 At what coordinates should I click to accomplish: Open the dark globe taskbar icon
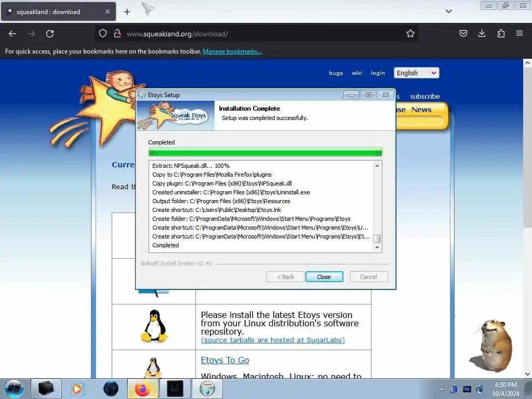tap(111, 389)
